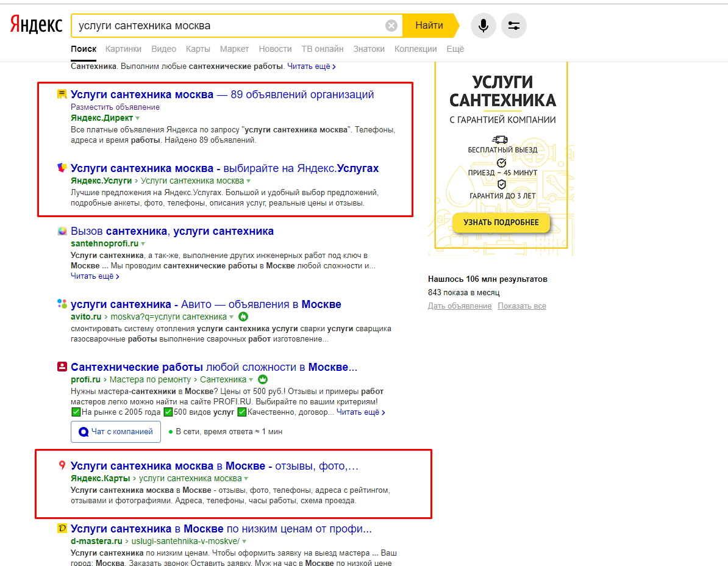
Task: Click 'В сети, время ответа ≈ 1 мин' status
Action: [225, 432]
